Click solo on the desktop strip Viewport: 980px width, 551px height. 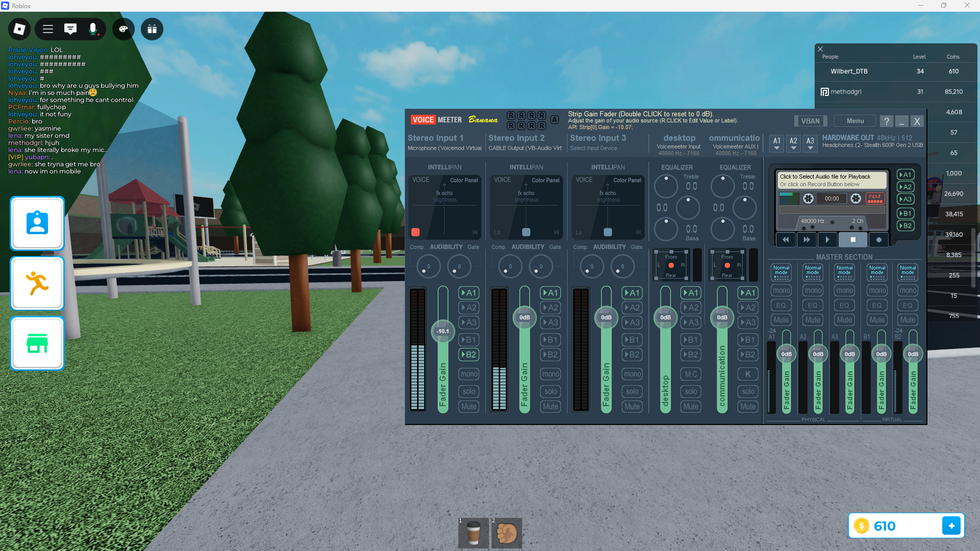[x=691, y=391]
